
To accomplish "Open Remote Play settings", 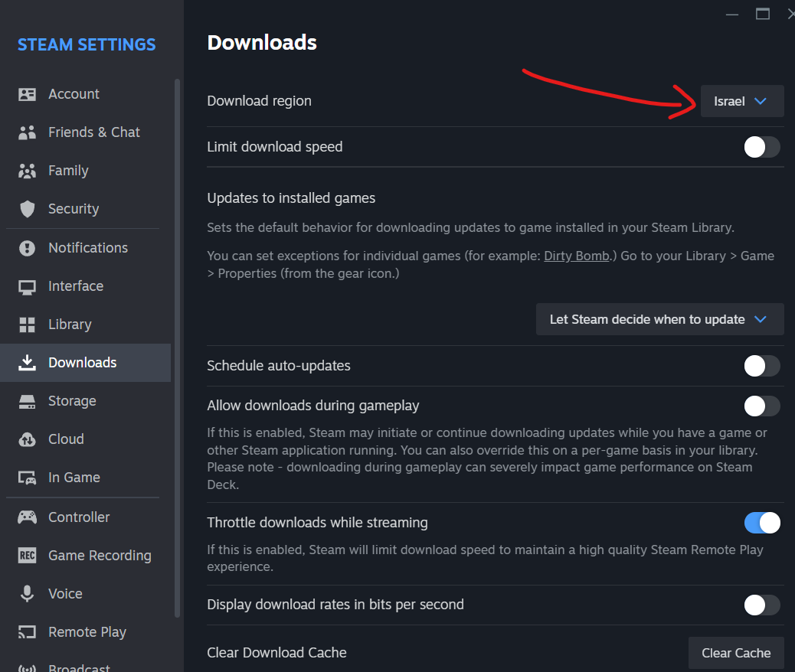I will tap(85, 632).
